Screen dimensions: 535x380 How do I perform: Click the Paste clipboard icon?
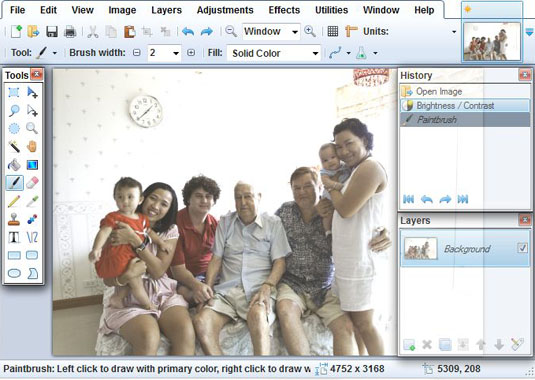click(129, 31)
